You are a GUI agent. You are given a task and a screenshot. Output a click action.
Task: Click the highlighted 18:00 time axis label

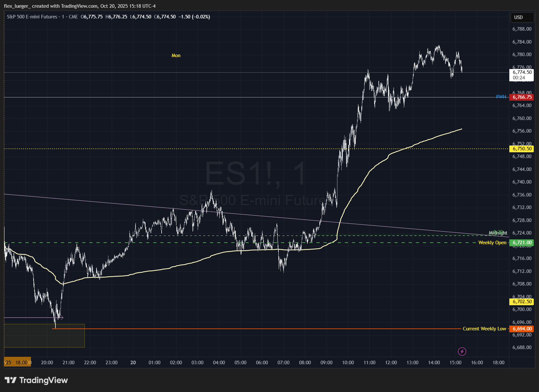pyautogui.click(x=21, y=363)
